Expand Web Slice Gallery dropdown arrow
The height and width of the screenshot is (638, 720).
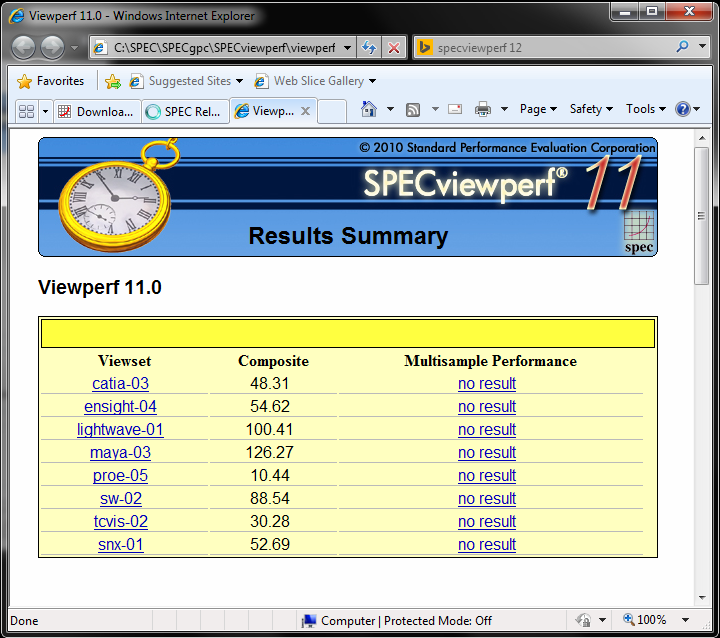coord(372,81)
